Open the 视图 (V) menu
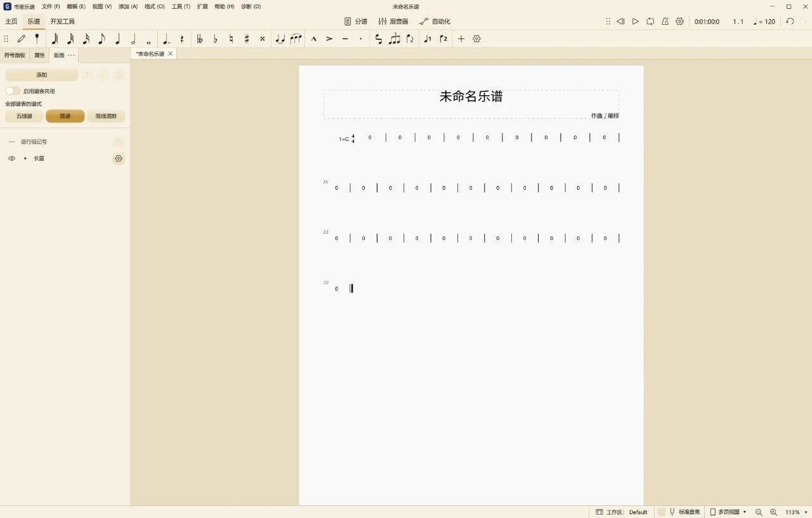 [101, 6]
